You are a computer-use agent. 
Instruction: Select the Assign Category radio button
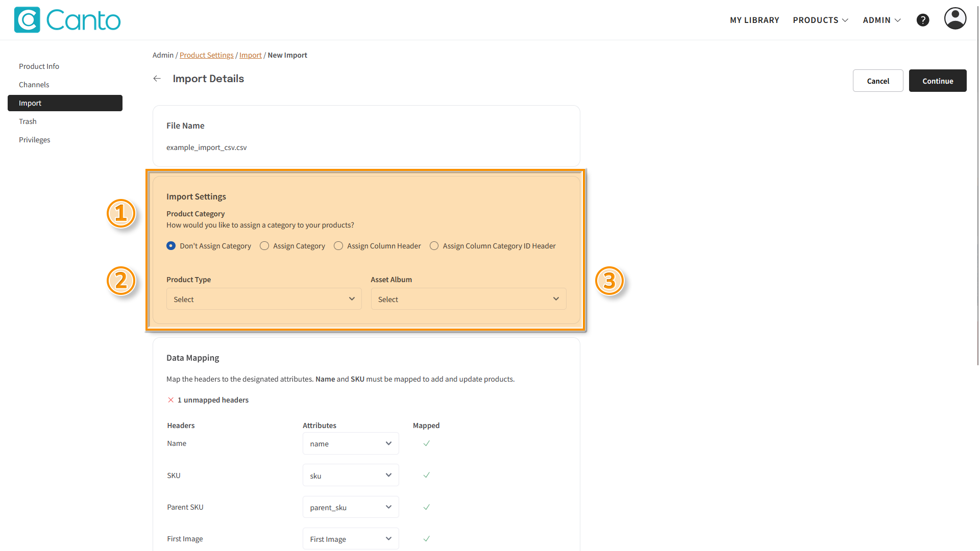(x=264, y=246)
